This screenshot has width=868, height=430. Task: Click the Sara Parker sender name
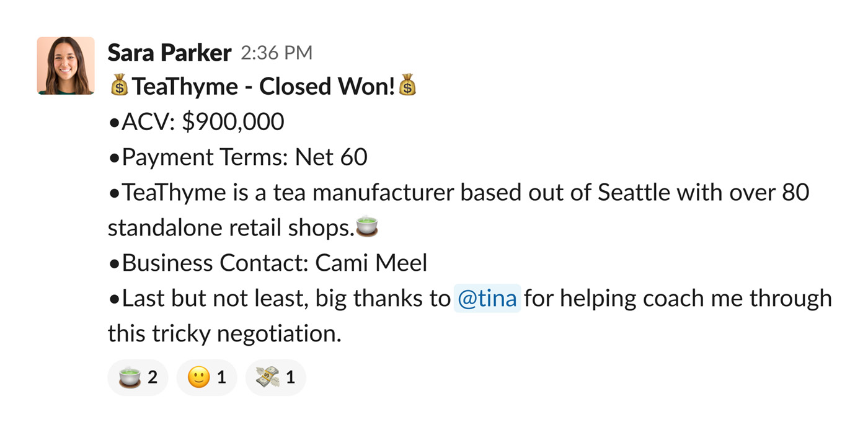pyautogui.click(x=169, y=53)
